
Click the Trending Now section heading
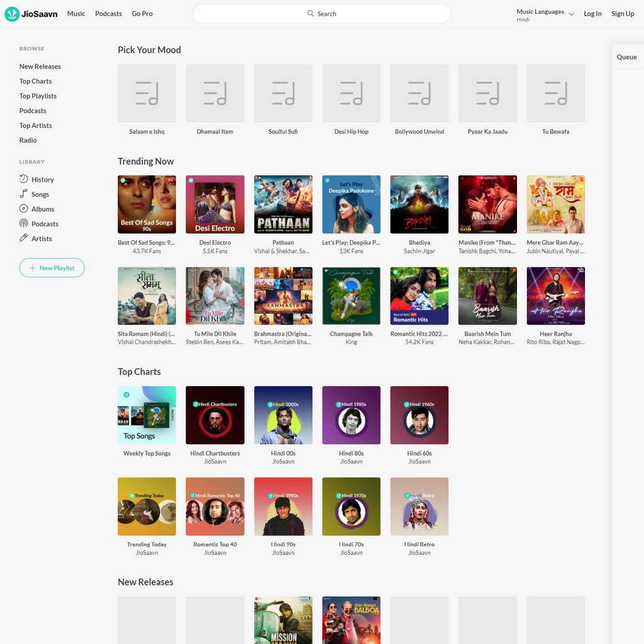146,162
